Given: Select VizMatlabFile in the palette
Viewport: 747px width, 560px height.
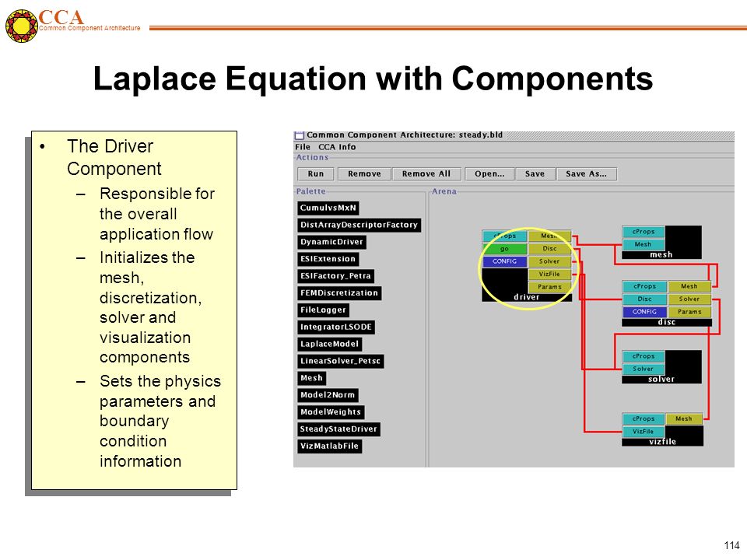Looking at the screenshot, I should [329, 446].
